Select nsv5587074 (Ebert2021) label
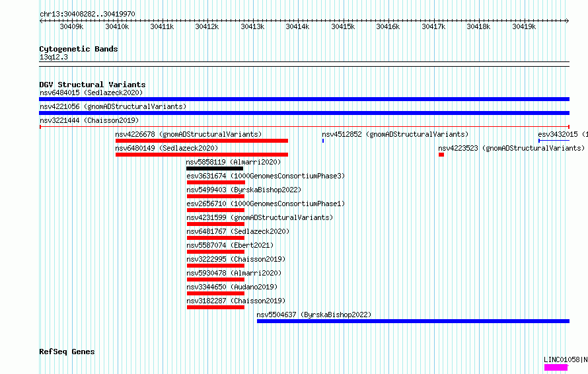 pyautogui.click(x=230, y=245)
